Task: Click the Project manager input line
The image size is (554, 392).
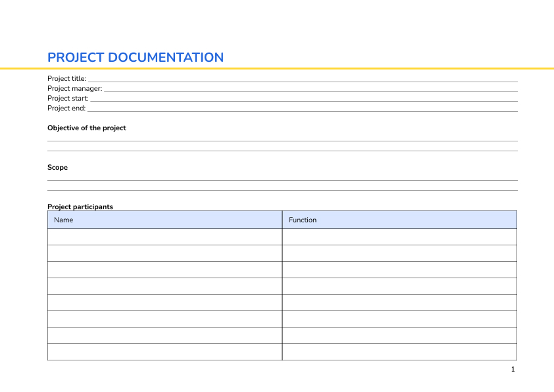Action: 296,87
